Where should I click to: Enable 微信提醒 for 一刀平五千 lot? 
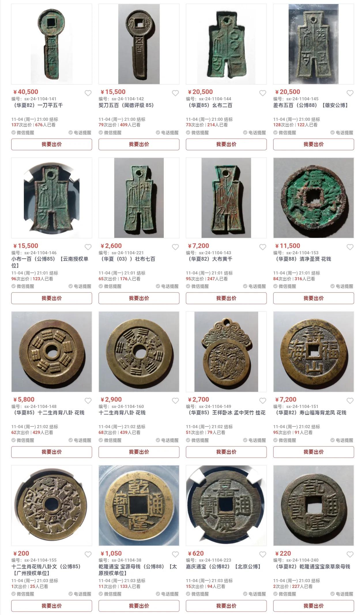[x=23, y=133]
